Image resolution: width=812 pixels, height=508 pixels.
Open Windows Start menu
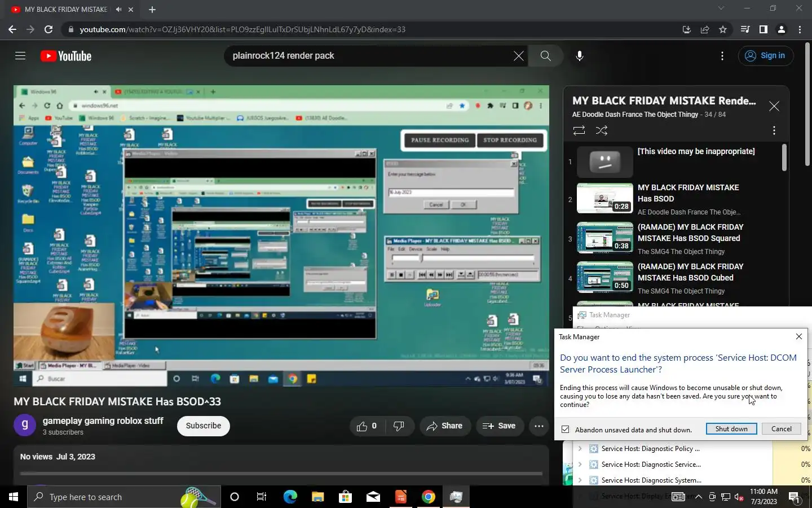[14, 497]
